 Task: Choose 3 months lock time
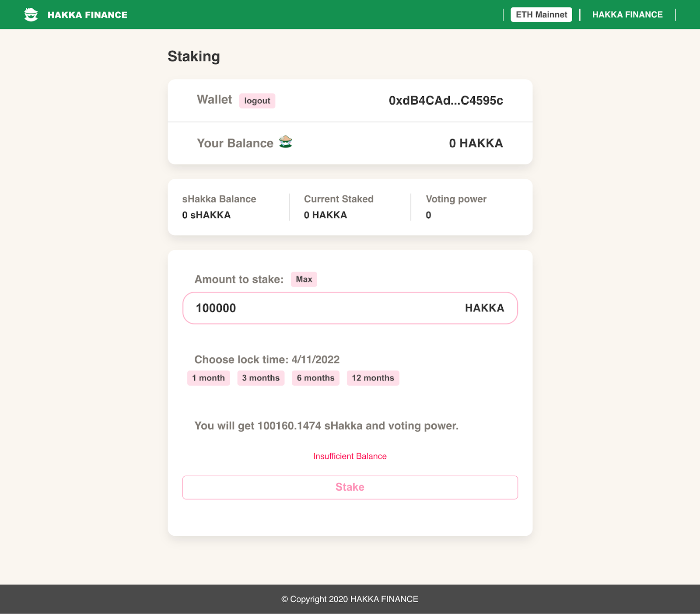[261, 378]
